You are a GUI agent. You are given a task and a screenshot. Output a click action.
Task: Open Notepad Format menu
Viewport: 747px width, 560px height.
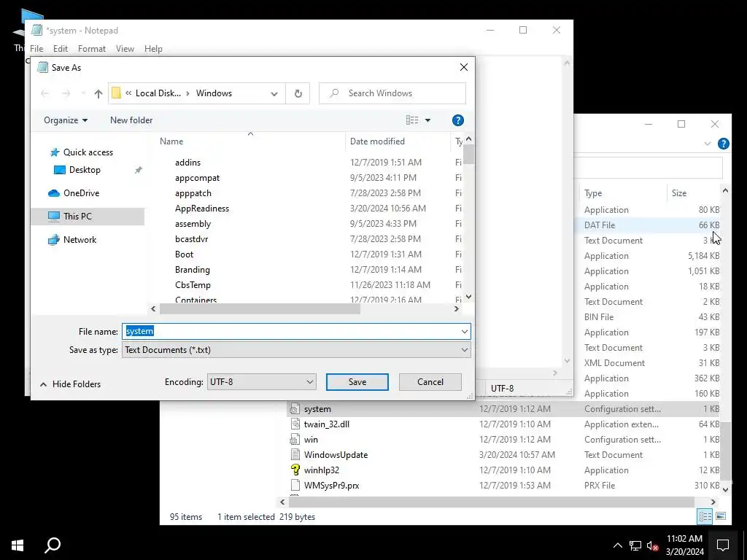tap(91, 49)
